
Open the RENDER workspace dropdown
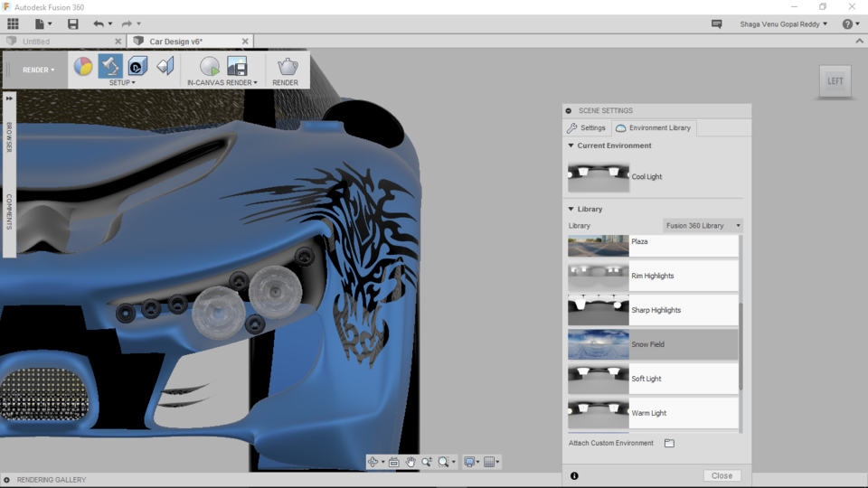(38, 70)
